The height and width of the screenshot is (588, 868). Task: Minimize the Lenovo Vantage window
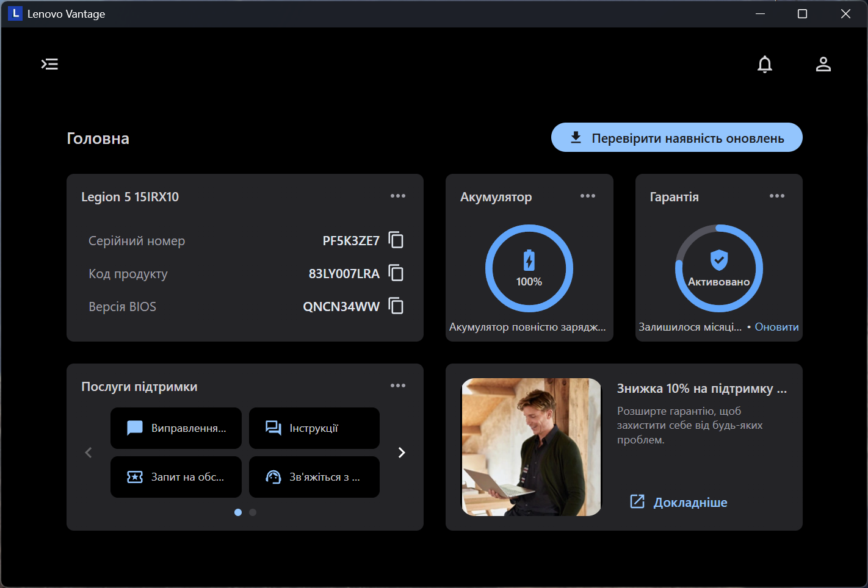761,13
